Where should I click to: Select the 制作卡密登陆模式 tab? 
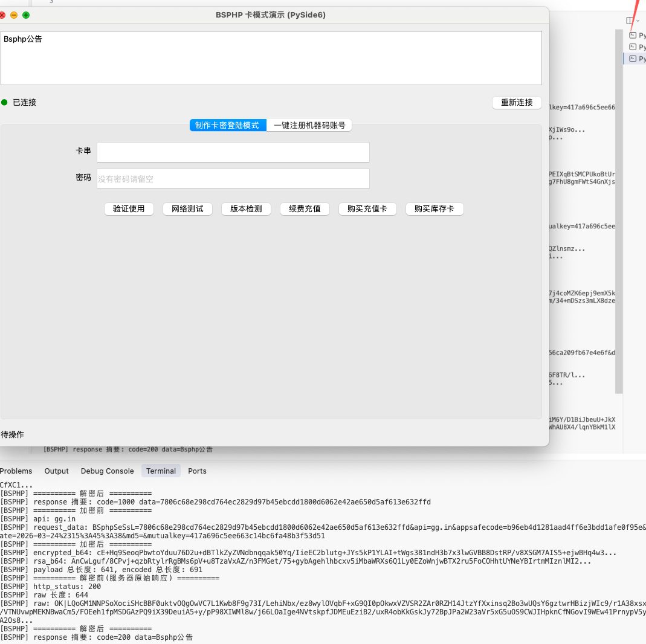point(228,125)
